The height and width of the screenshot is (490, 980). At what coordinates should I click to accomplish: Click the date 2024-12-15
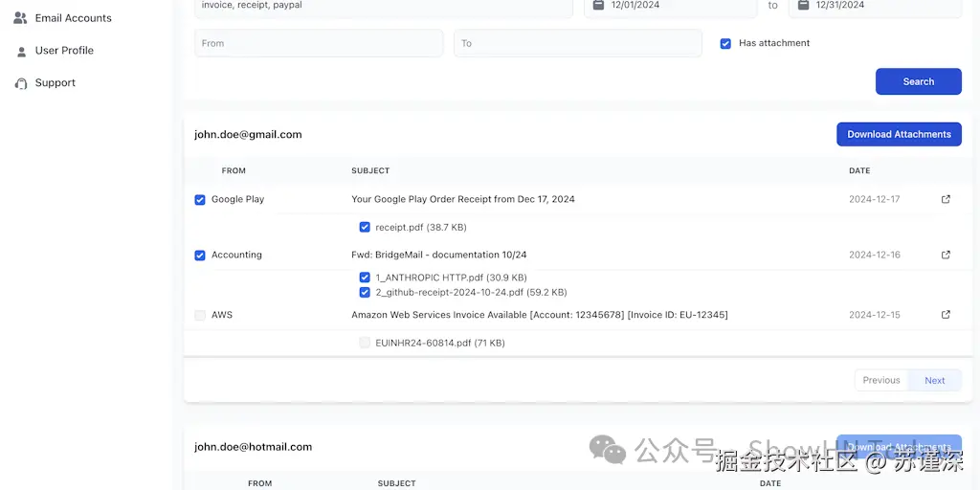[x=875, y=315]
